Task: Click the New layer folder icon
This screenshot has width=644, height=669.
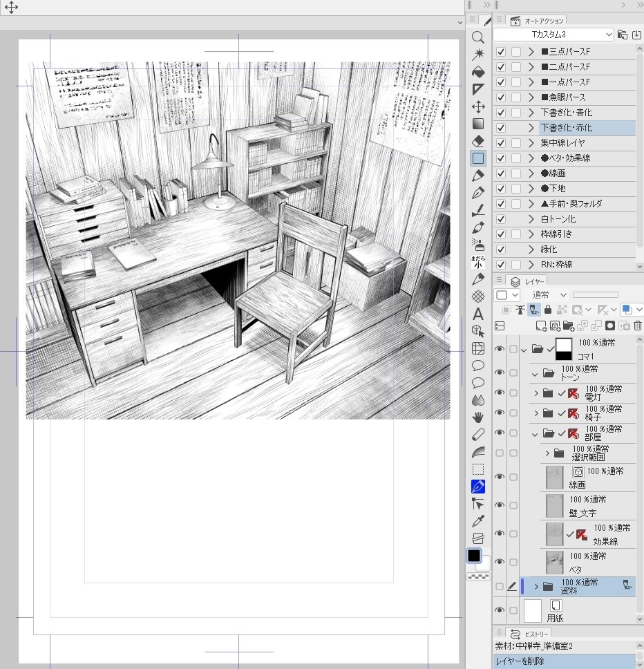Action: click(x=569, y=326)
